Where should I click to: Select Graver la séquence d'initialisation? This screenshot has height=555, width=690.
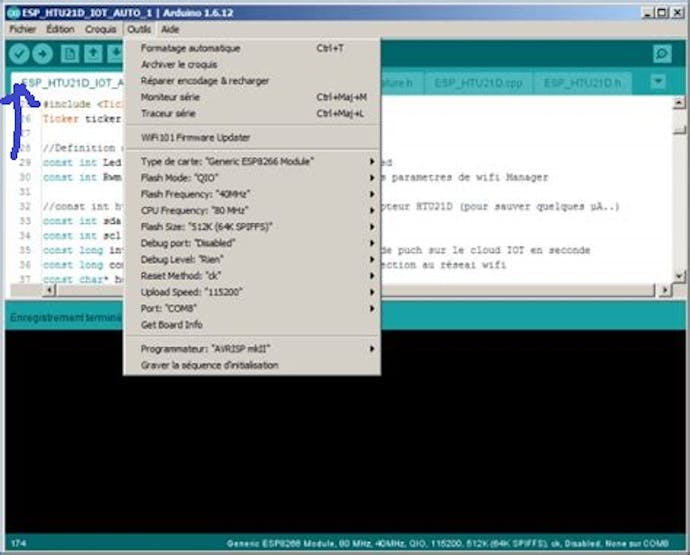click(252, 365)
